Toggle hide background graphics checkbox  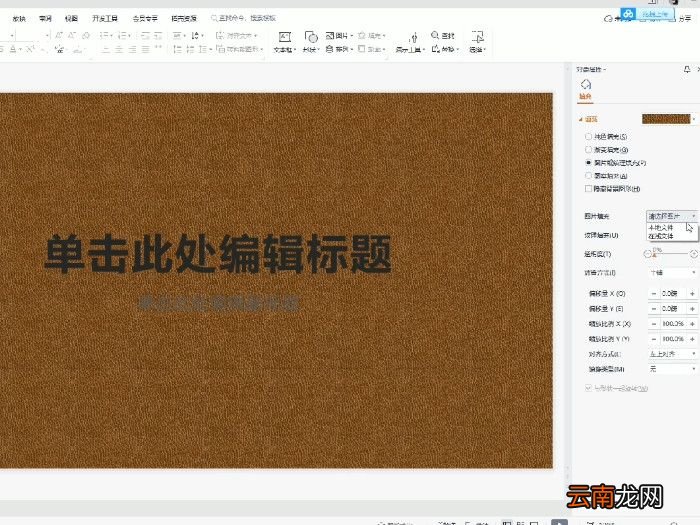coord(588,189)
